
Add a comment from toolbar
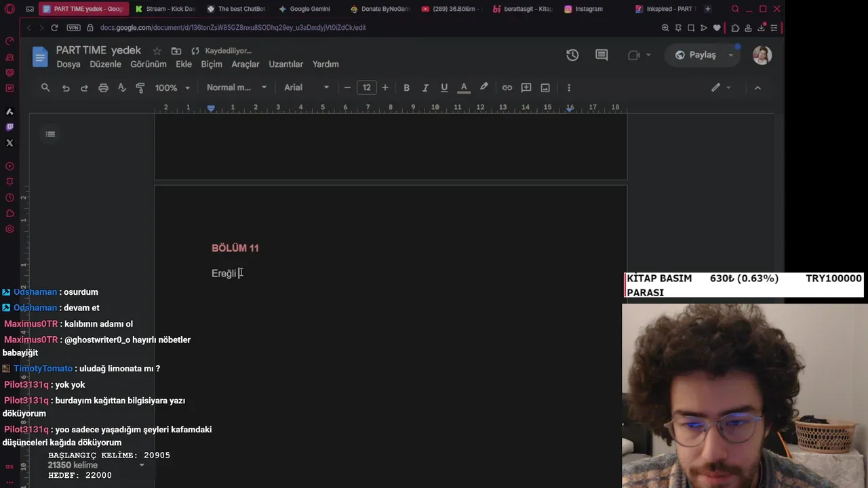[526, 87]
